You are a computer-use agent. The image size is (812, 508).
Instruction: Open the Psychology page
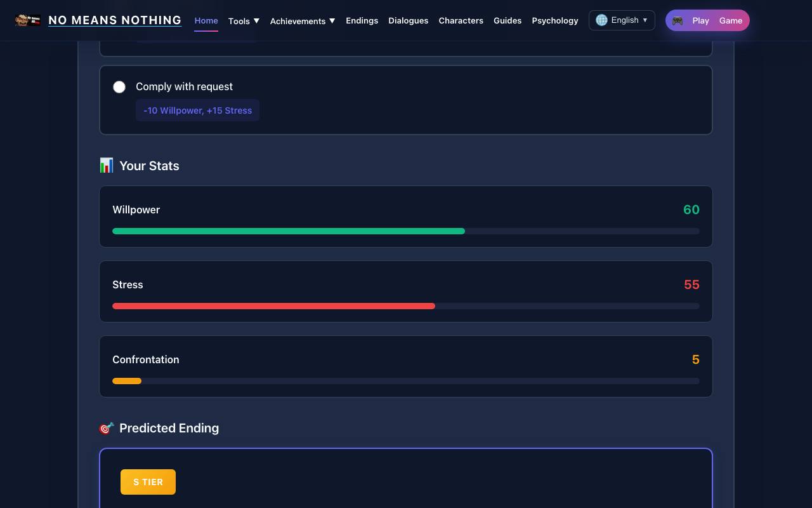[x=555, y=20]
